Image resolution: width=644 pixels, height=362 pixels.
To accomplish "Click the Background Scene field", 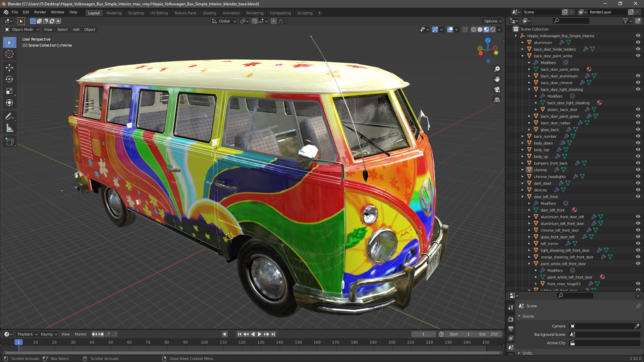I will (605, 335).
